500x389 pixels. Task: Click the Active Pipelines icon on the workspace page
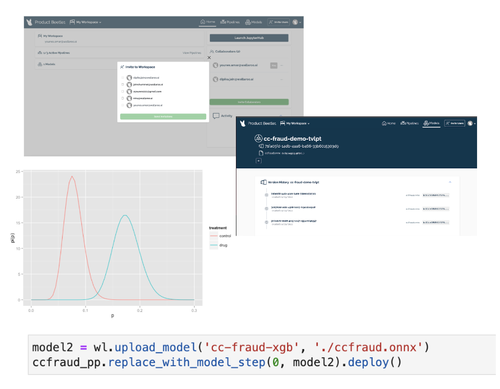40,53
